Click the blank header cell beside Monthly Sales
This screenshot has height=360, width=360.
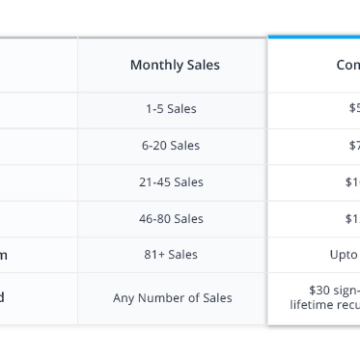coord(39,65)
